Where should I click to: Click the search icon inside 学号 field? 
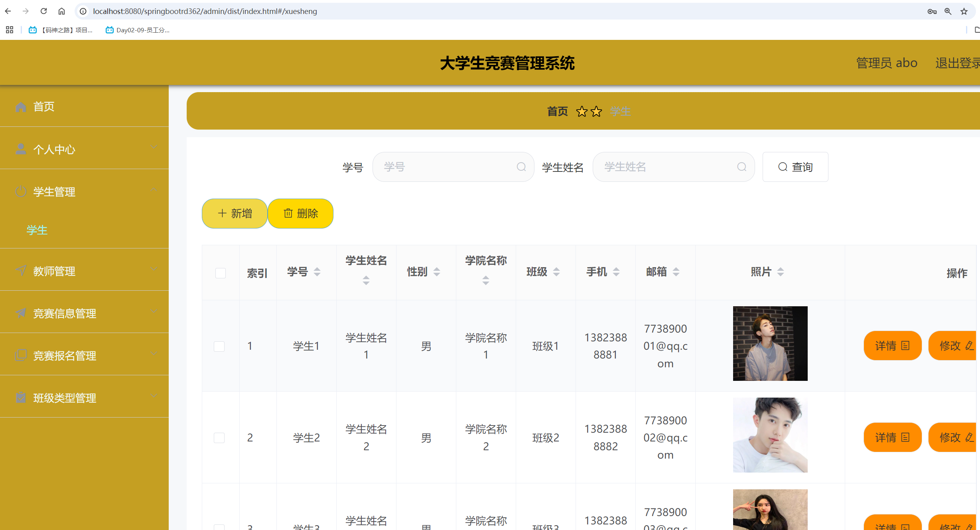[521, 167]
